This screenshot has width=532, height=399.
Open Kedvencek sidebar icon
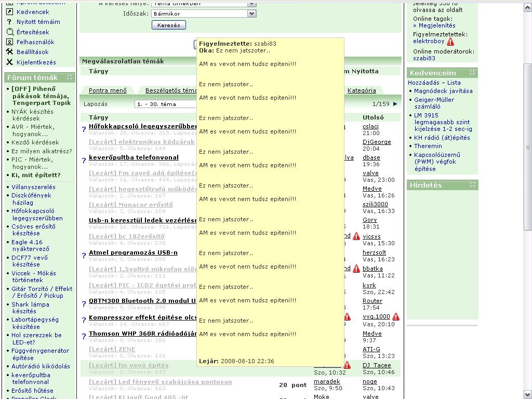pos(10,12)
